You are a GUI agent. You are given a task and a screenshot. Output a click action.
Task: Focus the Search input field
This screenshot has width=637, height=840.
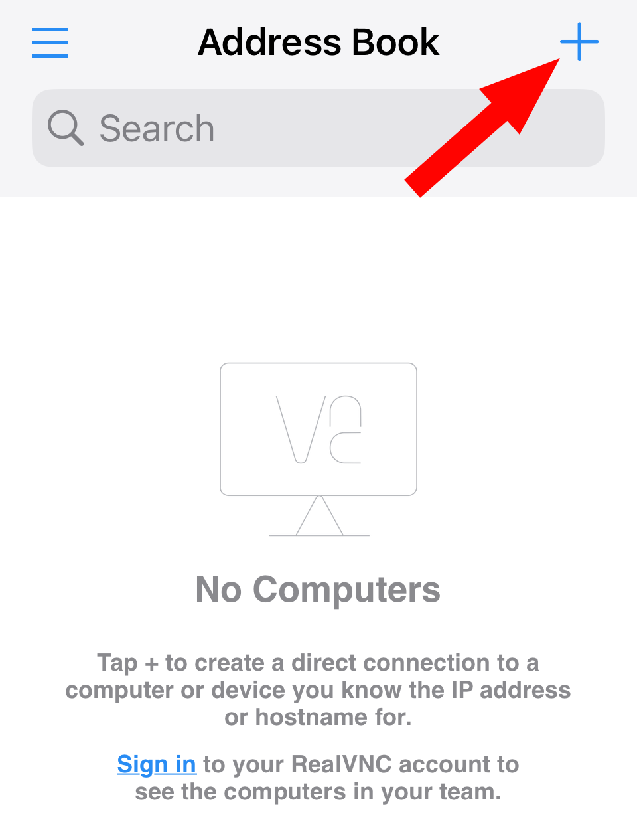click(318, 128)
